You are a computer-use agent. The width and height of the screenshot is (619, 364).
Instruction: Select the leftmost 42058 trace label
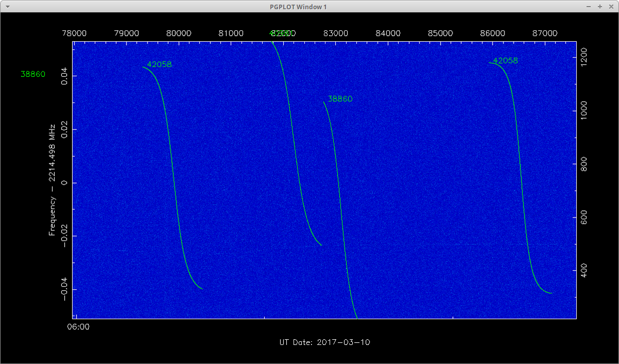pos(159,64)
